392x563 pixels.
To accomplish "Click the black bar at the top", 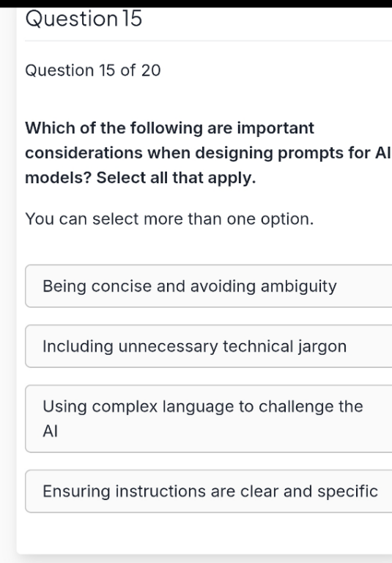I will 196,3.
